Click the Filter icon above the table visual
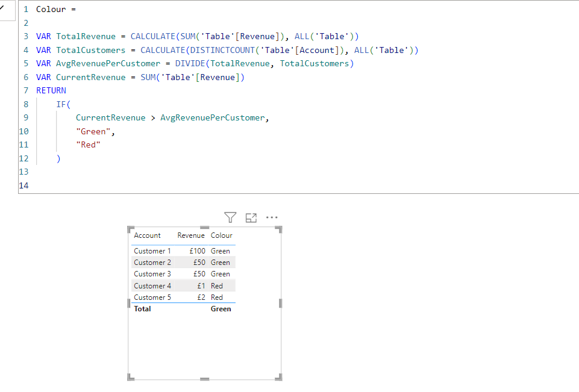The width and height of the screenshot is (579, 392). click(x=230, y=217)
